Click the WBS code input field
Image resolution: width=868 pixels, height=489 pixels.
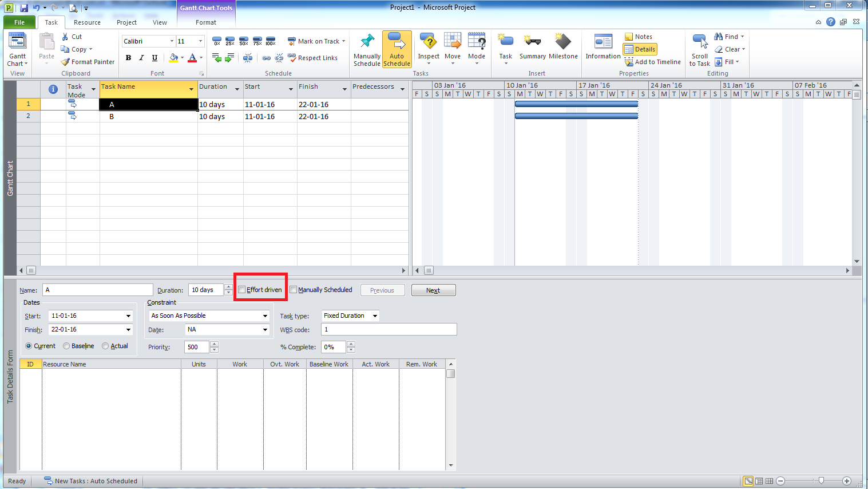pyautogui.click(x=389, y=330)
